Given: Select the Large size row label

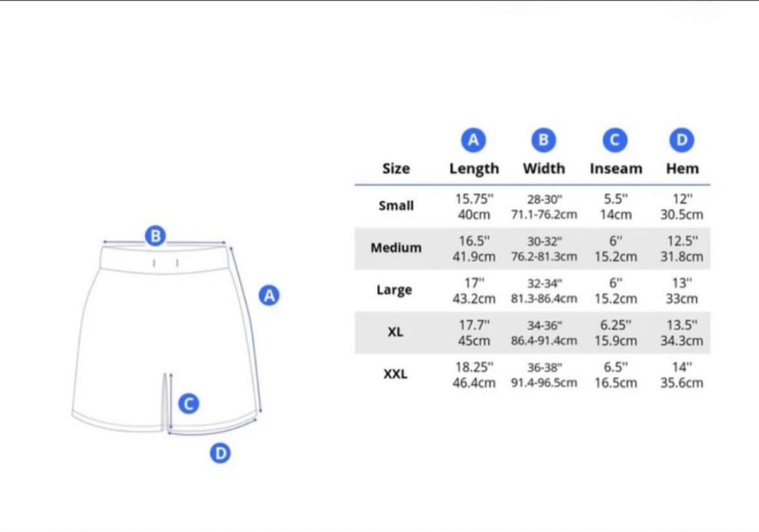Looking at the screenshot, I should click(x=394, y=290).
